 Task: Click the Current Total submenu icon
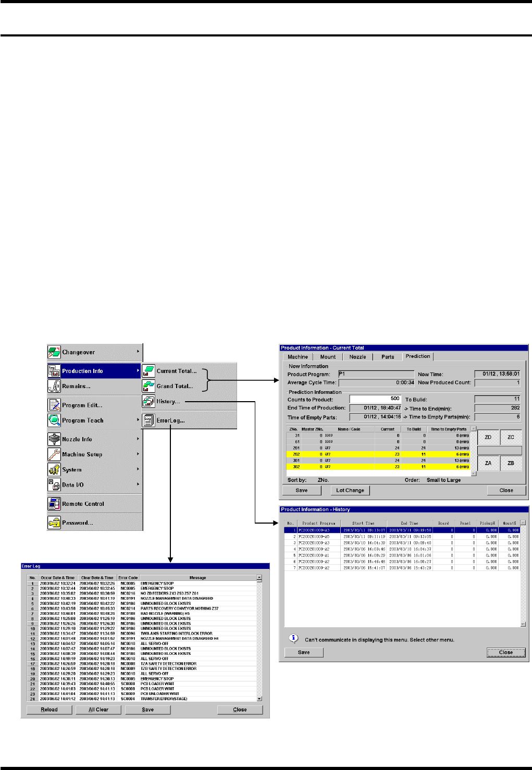pyautogui.click(x=149, y=371)
